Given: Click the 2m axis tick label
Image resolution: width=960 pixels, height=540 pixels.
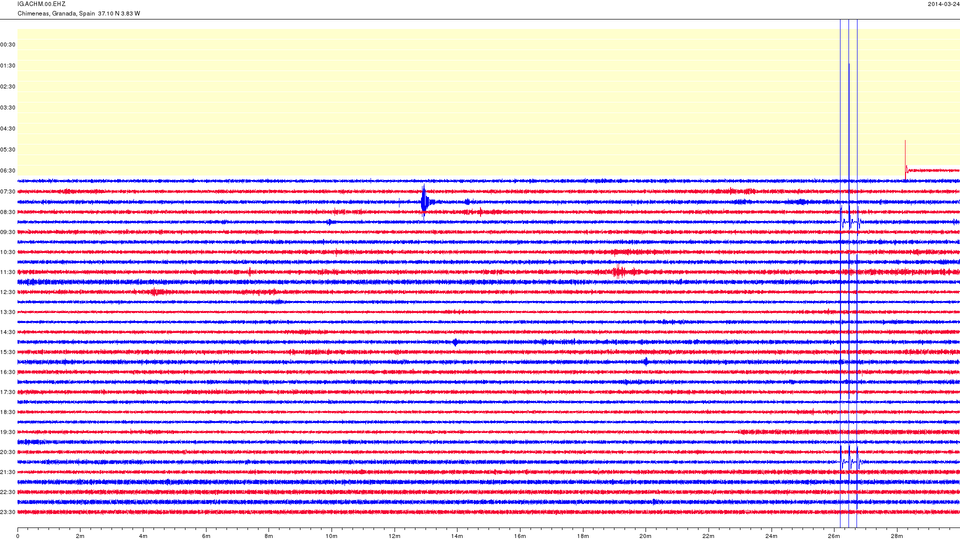Looking at the screenshot, I should click(80, 536).
